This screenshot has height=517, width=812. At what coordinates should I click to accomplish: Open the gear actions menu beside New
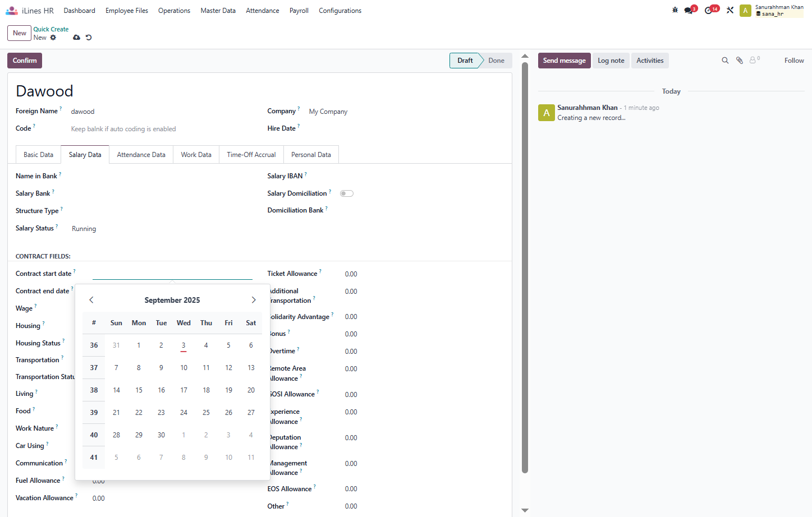point(53,38)
